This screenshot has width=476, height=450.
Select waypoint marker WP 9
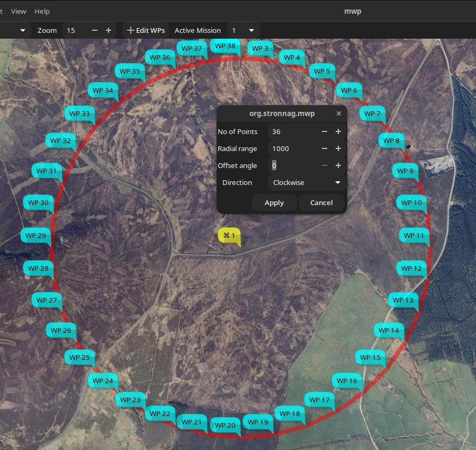tap(405, 171)
